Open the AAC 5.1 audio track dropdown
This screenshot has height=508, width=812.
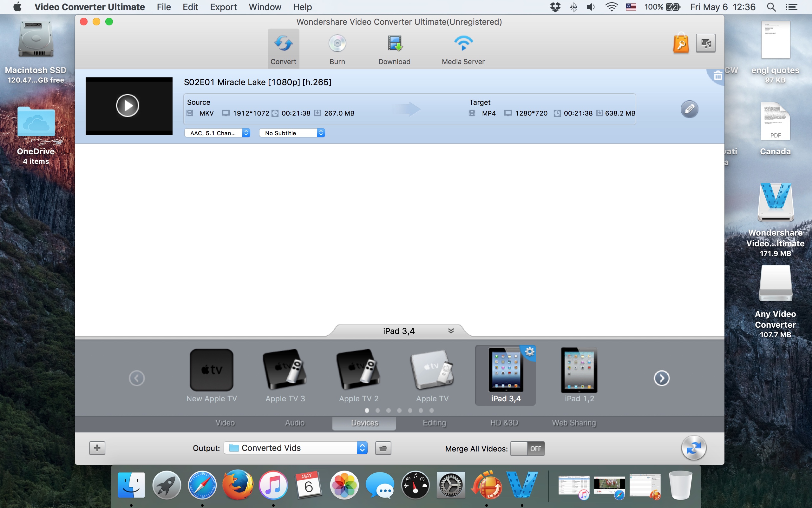click(x=217, y=133)
